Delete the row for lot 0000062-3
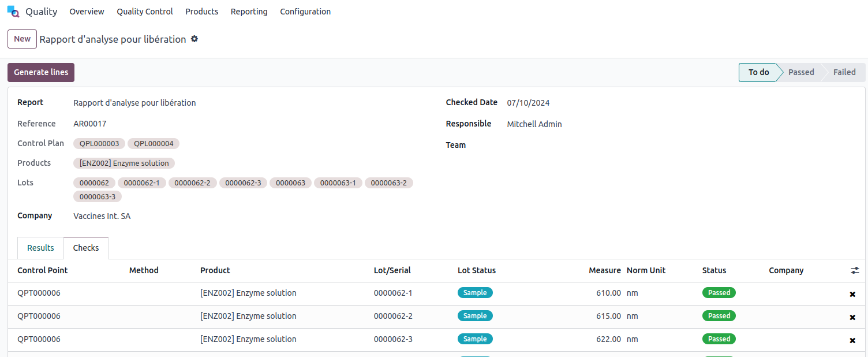This screenshot has height=357, width=868. tap(852, 340)
